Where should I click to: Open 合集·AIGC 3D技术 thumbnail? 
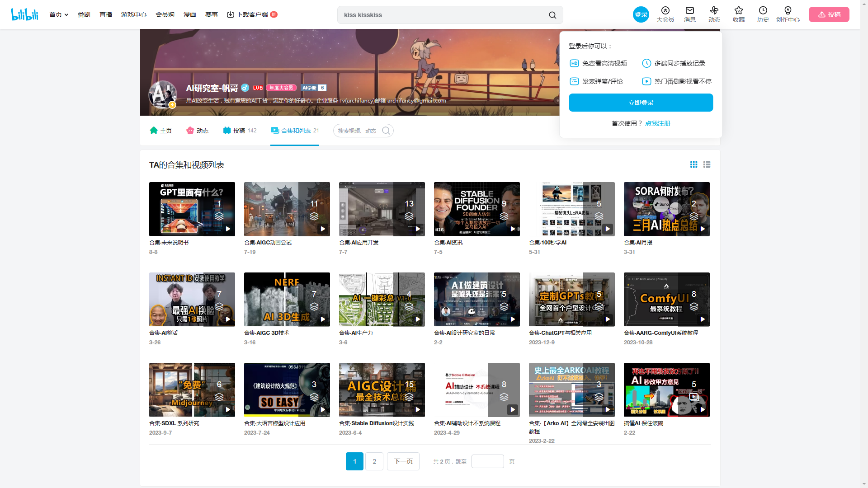coord(287,299)
